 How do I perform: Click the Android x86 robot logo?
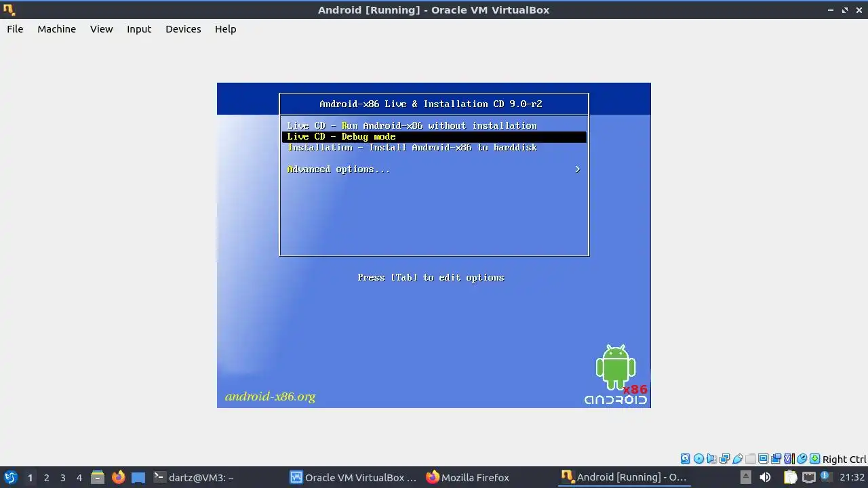(616, 375)
